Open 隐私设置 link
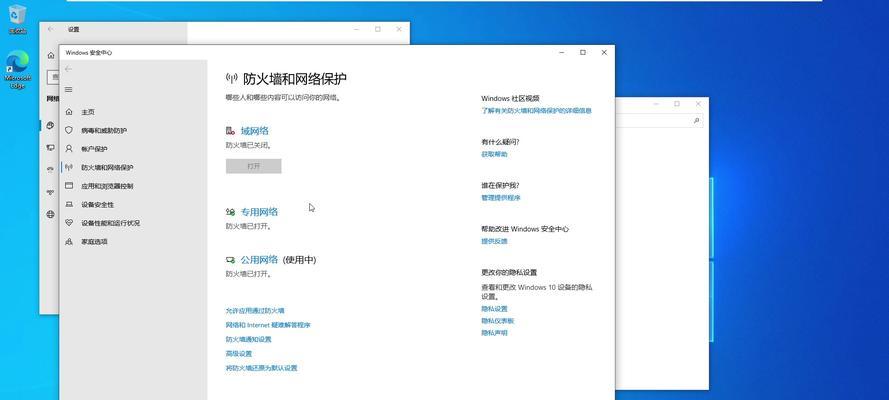889x400 pixels. 494,309
